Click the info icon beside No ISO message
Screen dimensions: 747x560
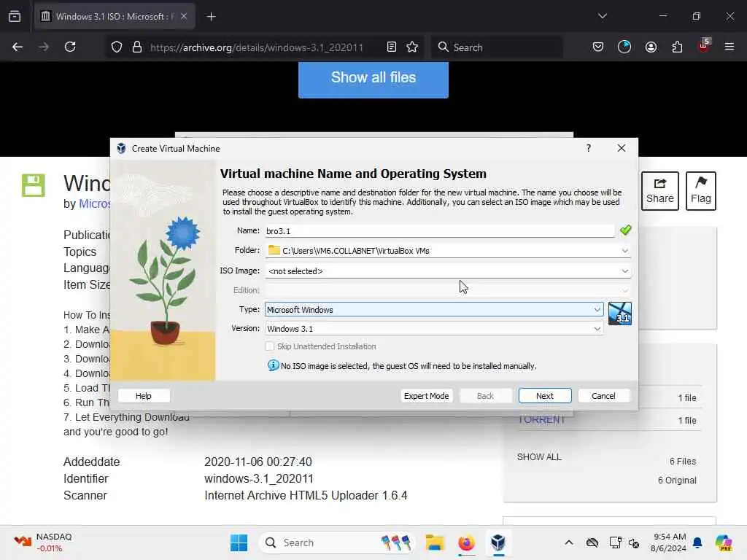(x=273, y=366)
